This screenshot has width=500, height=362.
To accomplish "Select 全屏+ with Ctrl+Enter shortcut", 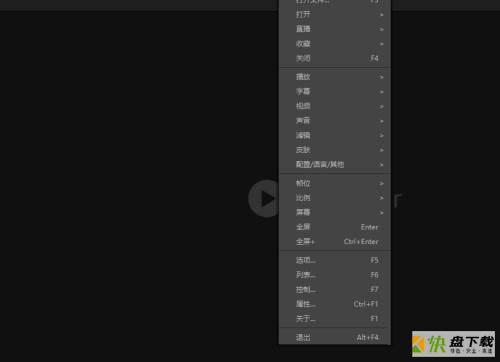I will click(335, 242).
